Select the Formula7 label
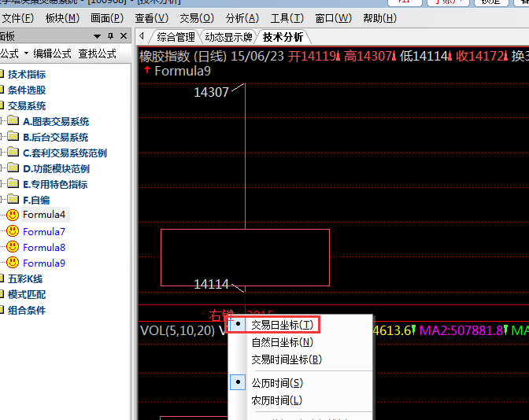529x420 pixels. pos(44,231)
